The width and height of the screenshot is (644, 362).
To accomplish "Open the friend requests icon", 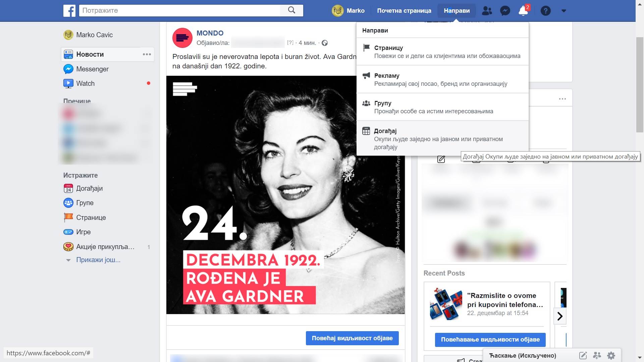I will point(487,11).
